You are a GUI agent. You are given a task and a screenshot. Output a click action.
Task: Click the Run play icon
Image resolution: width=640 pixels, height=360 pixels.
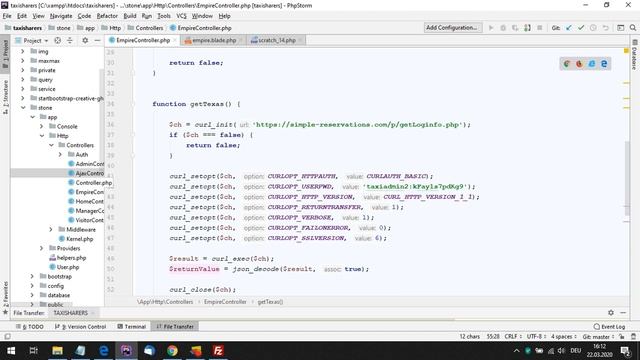coord(491,28)
